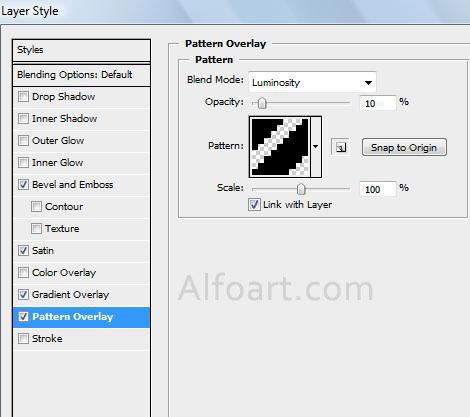Enable the Drop Shadow checkbox
470x417 pixels.
[23, 97]
